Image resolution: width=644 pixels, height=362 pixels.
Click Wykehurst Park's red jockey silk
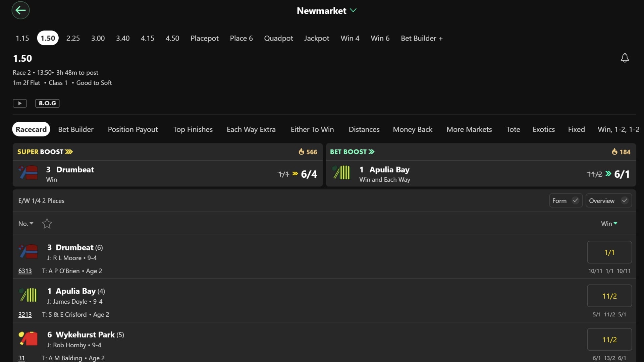(x=28, y=339)
